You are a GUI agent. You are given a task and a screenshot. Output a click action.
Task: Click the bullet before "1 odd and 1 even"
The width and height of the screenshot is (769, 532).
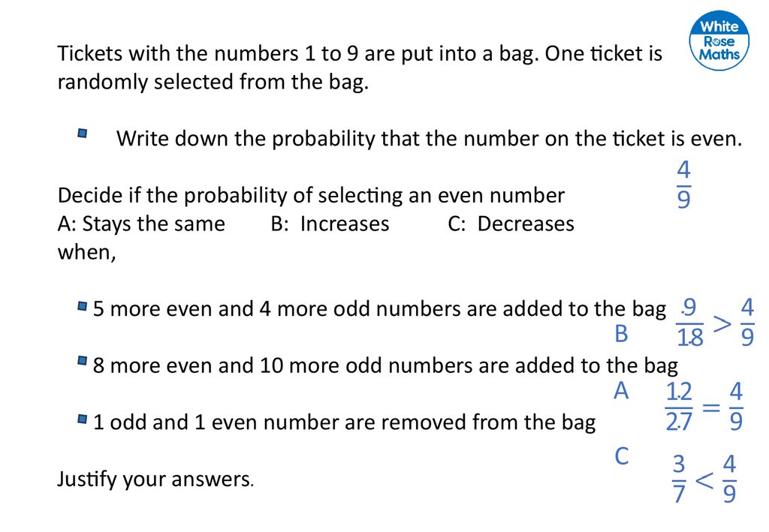82,420
